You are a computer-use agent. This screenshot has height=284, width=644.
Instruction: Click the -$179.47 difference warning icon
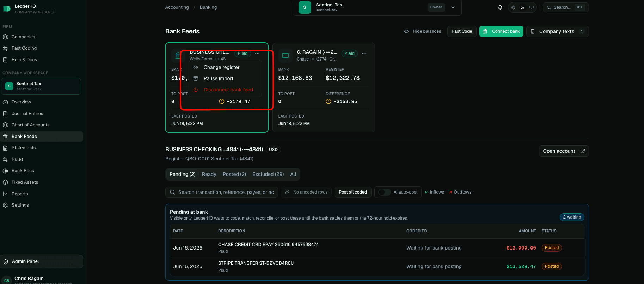coord(222,101)
